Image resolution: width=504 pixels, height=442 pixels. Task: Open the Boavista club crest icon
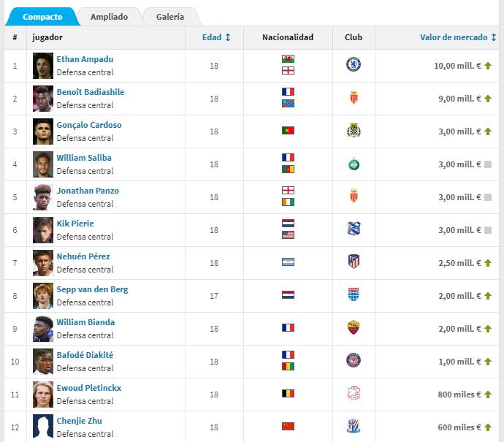[354, 131]
